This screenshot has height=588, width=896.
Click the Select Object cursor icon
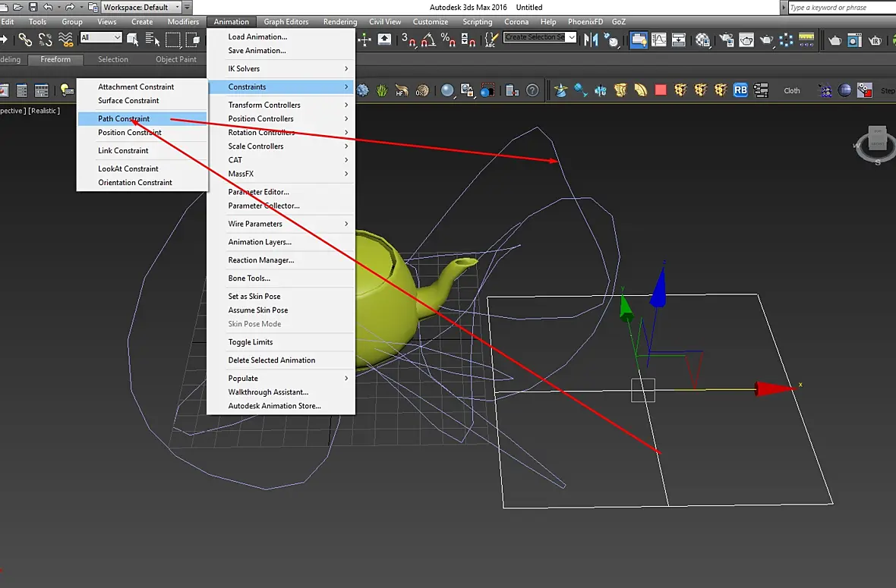click(133, 39)
